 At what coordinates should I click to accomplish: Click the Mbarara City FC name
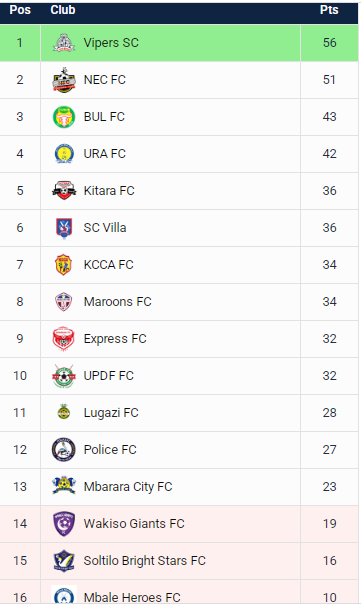pyautogui.click(x=128, y=487)
